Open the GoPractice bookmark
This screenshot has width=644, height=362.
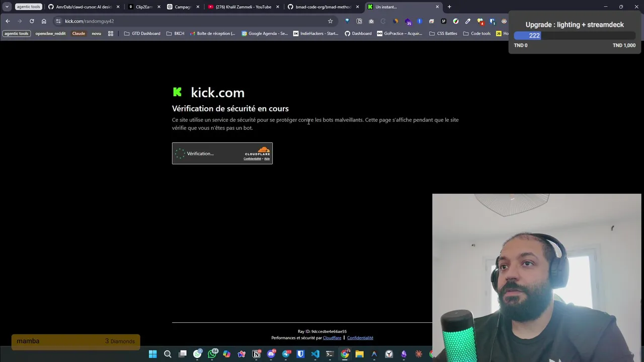399,34
